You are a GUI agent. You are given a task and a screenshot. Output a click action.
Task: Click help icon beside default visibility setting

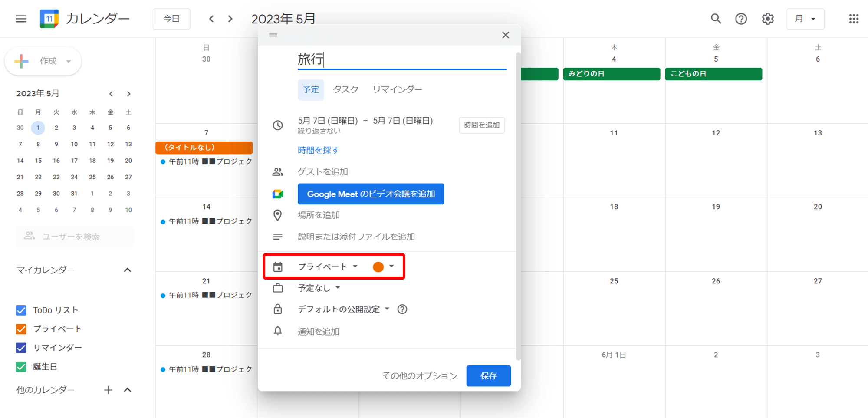click(402, 309)
